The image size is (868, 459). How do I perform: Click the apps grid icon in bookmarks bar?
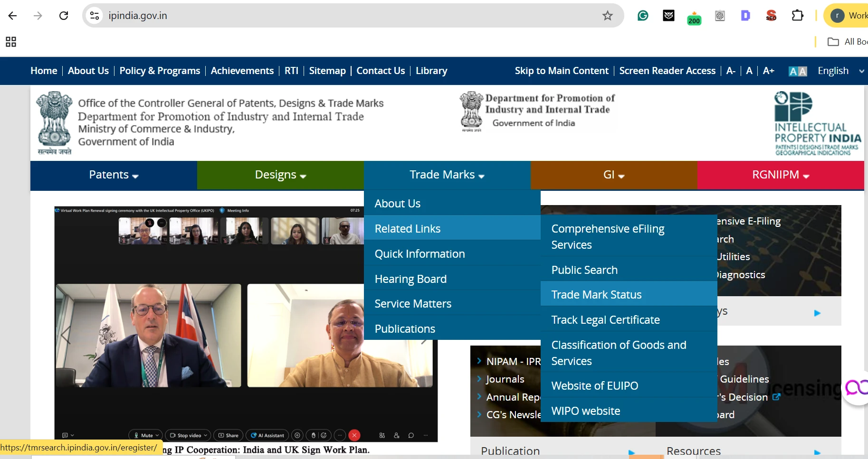pos(11,42)
